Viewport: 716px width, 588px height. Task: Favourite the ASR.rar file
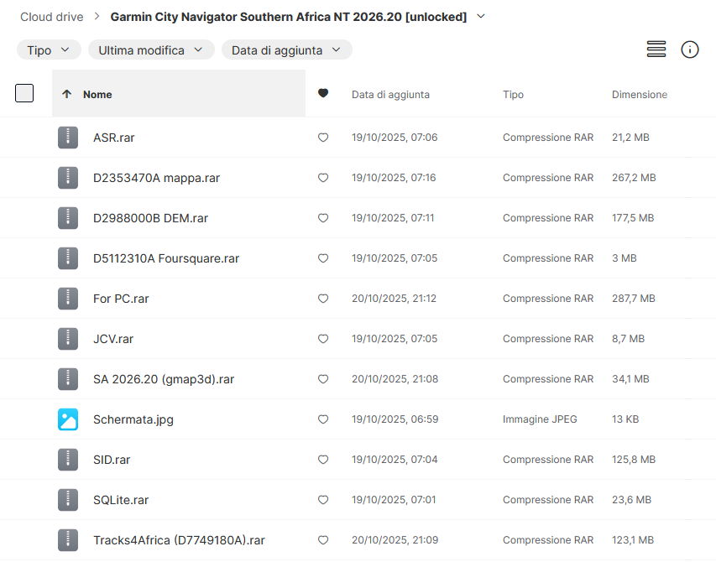323,138
